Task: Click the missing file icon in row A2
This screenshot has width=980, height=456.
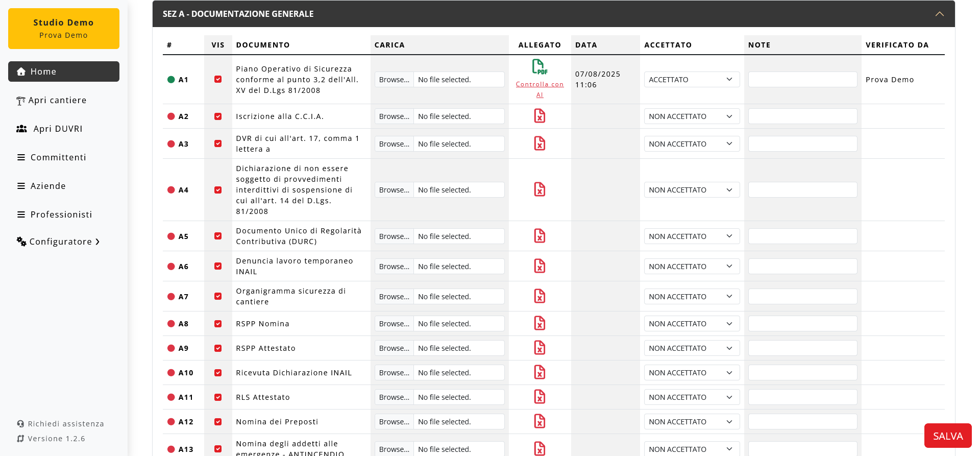Action: pos(540,116)
